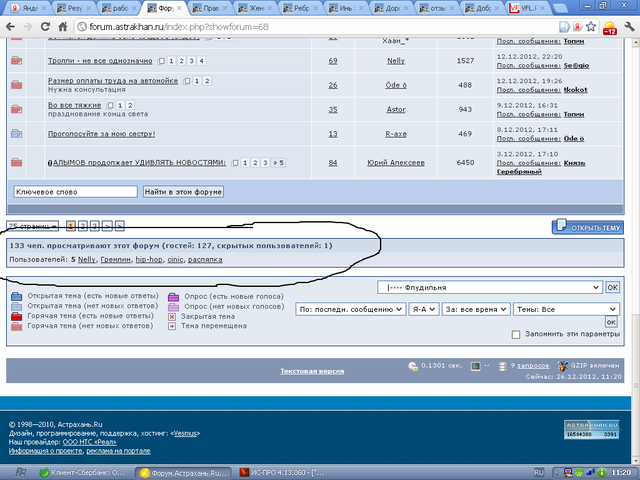Screen dimensions: 640x480
Task: Open the '25 страниц' page jump menu
Action: click(33, 226)
